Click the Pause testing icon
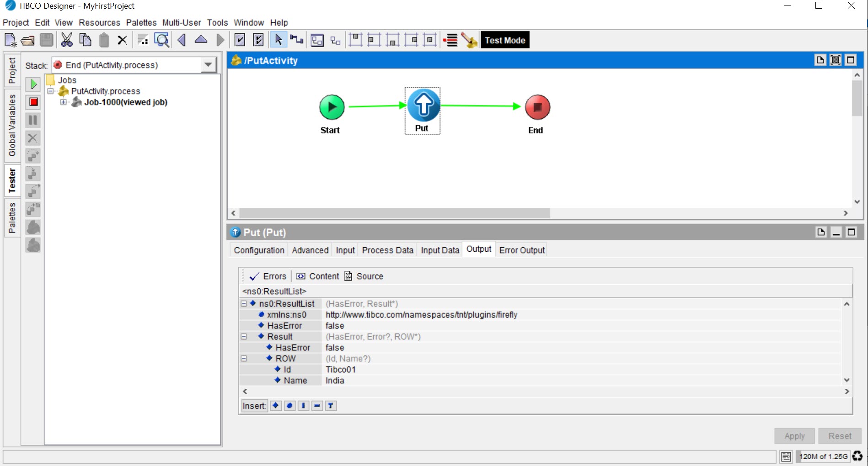Screen dimensions: 868x466 point(33,120)
